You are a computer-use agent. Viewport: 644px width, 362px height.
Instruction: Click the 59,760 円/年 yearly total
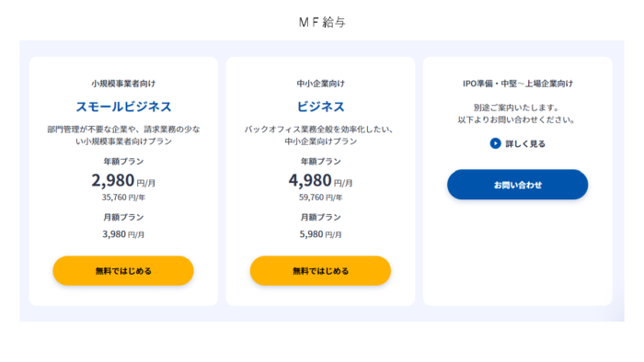[321, 198]
